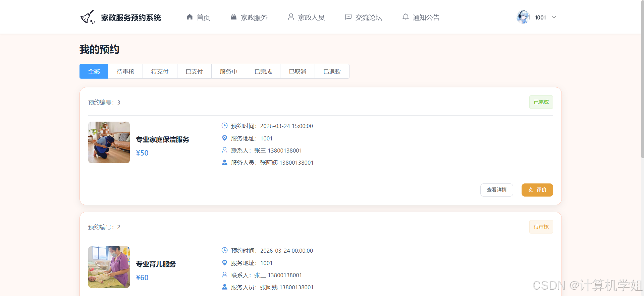Select the 已支付 filter tab
The width and height of the screenshot is (644, 296).
pyautogui.click(x=195, y=71)
